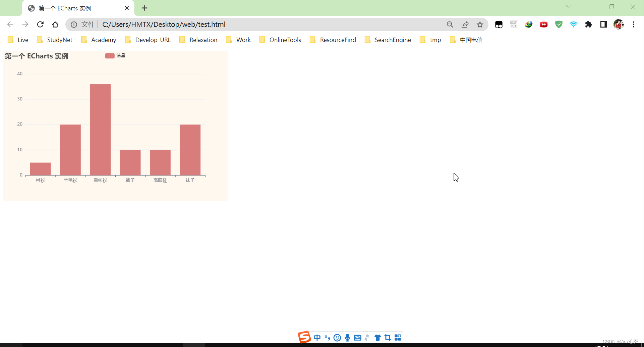Open Chrome's three-dot menu
Screen dimensions: 644x347
point(634,24)
